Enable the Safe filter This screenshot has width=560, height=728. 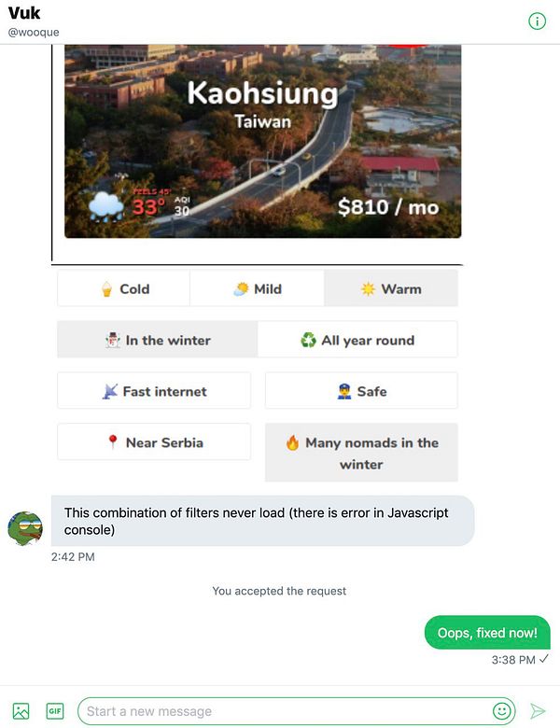coord(361,391)
